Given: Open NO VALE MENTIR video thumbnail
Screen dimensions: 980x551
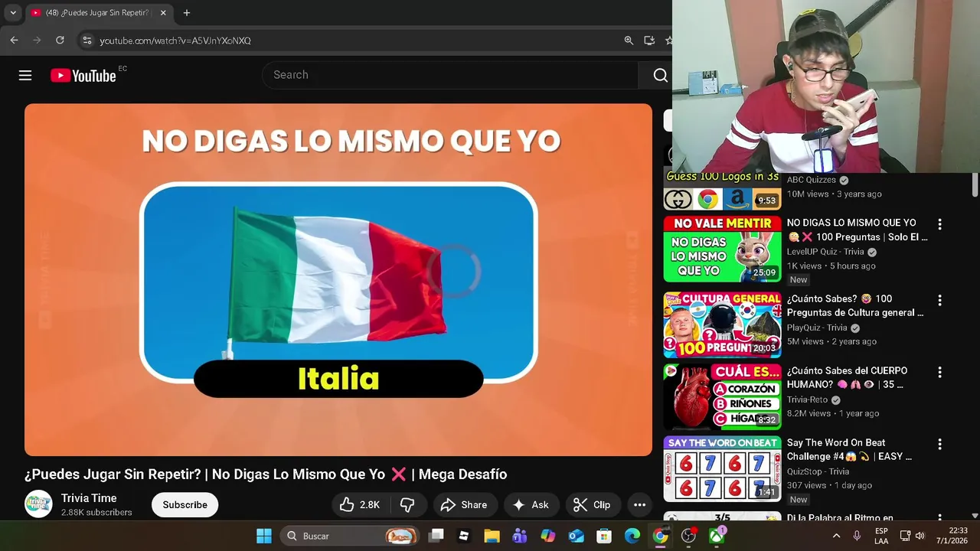Looking at the screenshot, I should pyautogui.click(x=722, y=249).
